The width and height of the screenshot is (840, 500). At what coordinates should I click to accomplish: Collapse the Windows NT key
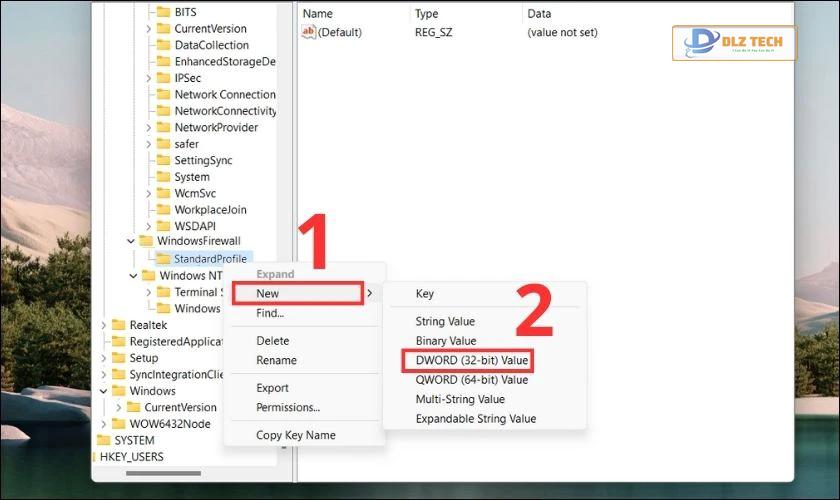coord(133,276)
